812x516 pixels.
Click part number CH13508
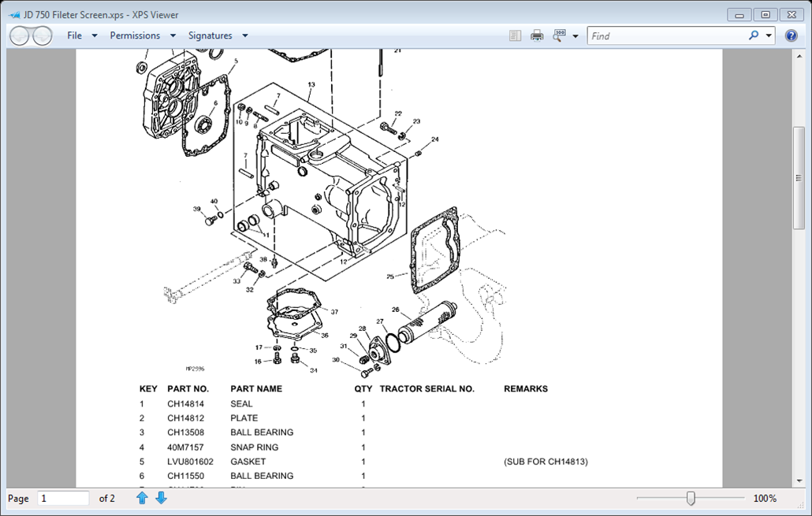[x=185, y=432]
